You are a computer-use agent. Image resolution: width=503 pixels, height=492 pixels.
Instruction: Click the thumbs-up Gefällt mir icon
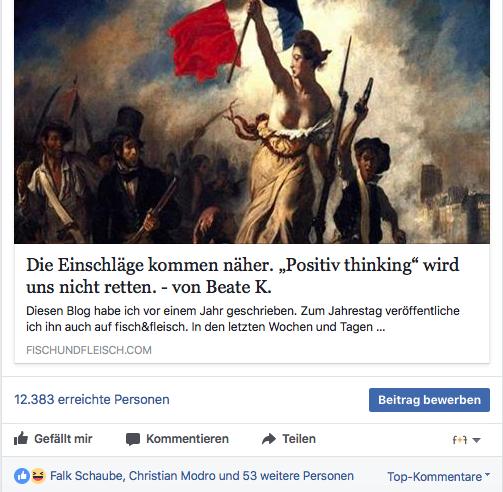pyautogui.click(x=21, y=439)
